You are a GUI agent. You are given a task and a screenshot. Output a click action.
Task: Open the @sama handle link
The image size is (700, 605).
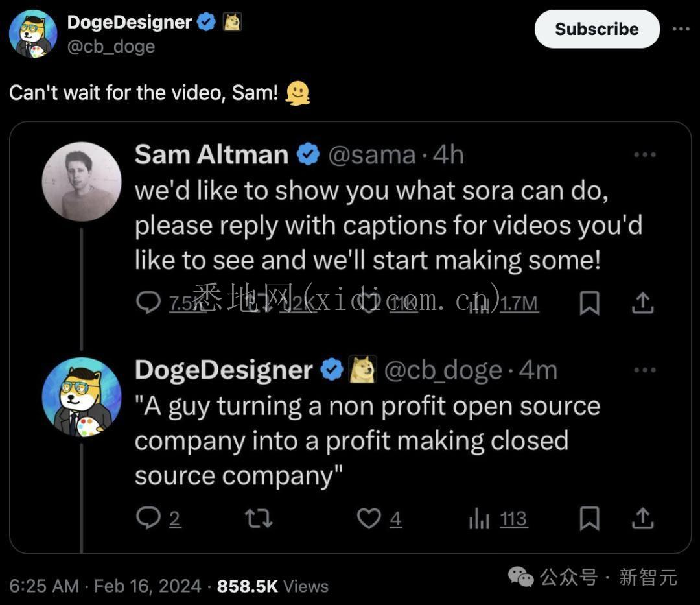click(372, 155)
